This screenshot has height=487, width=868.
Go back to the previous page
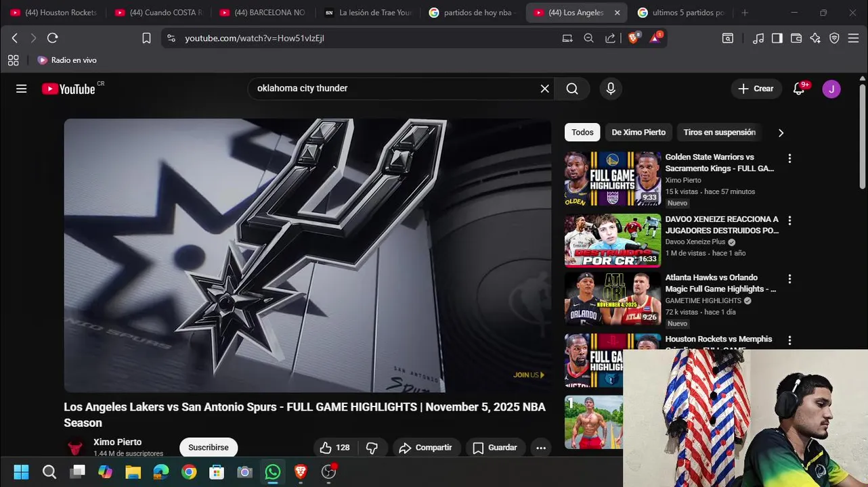(15, 39)
